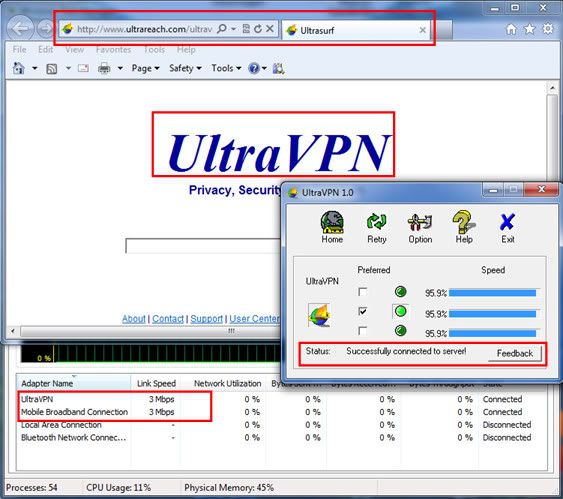Uncheck the second Preferred server checkbox
The height and width of the screenshot is (499, 563).
pos(363,311)
